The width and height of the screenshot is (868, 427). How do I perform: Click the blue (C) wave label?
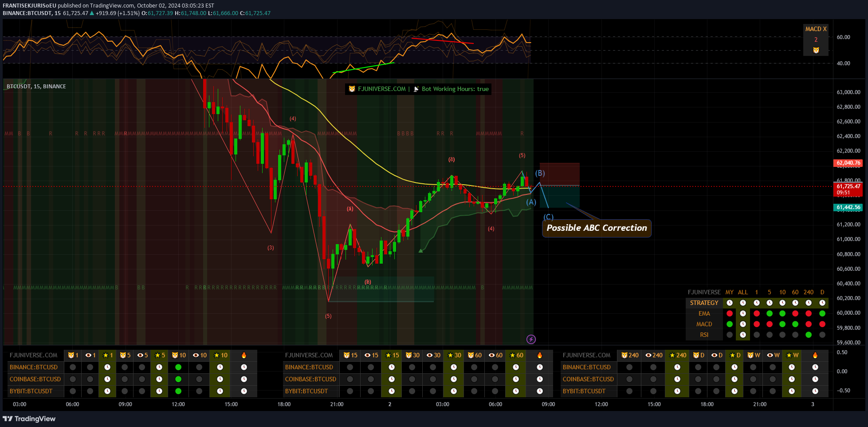pos(549,217)
